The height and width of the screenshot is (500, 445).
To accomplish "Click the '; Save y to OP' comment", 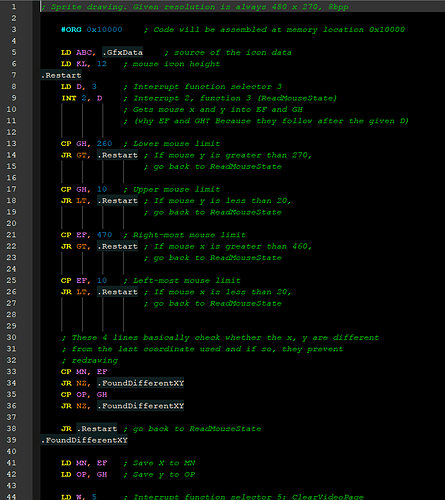I will click(x=159, y=475).
